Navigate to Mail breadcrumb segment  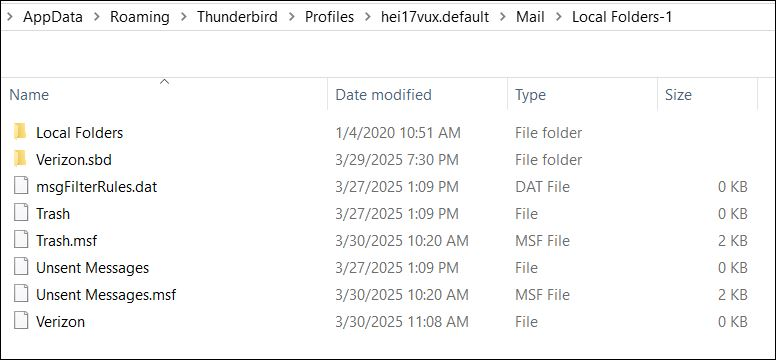[530, 17]
